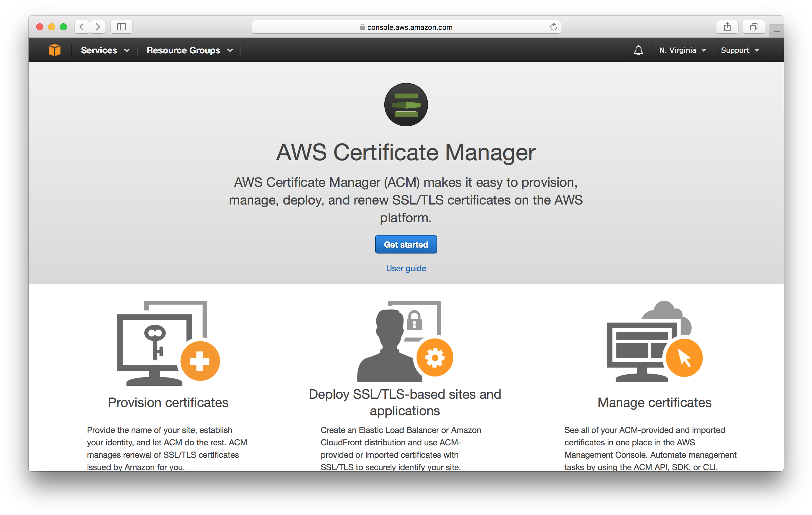Click the AWS orange cube home icon

[54, 50]
